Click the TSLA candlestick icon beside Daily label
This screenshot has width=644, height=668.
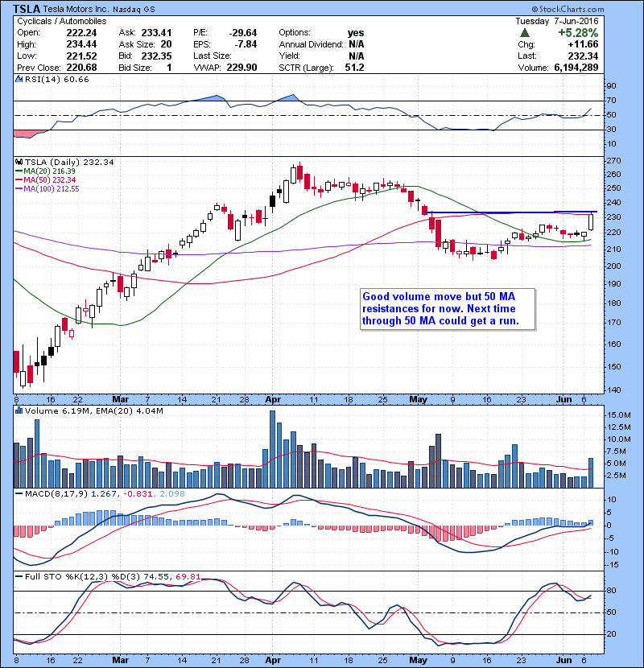click(19, 162)
